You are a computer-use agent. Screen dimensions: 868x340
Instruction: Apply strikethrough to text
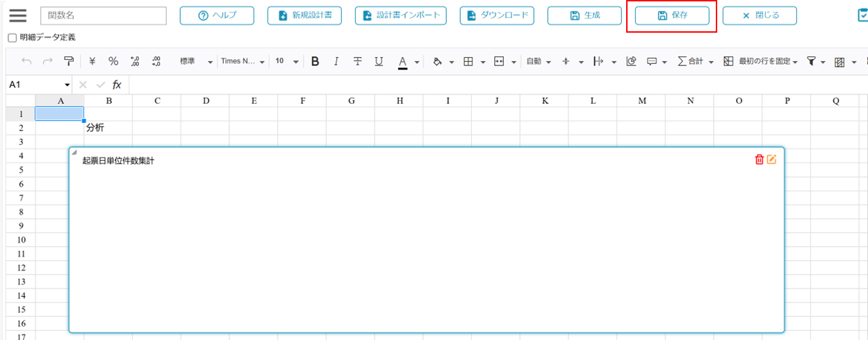click(357, 61)
